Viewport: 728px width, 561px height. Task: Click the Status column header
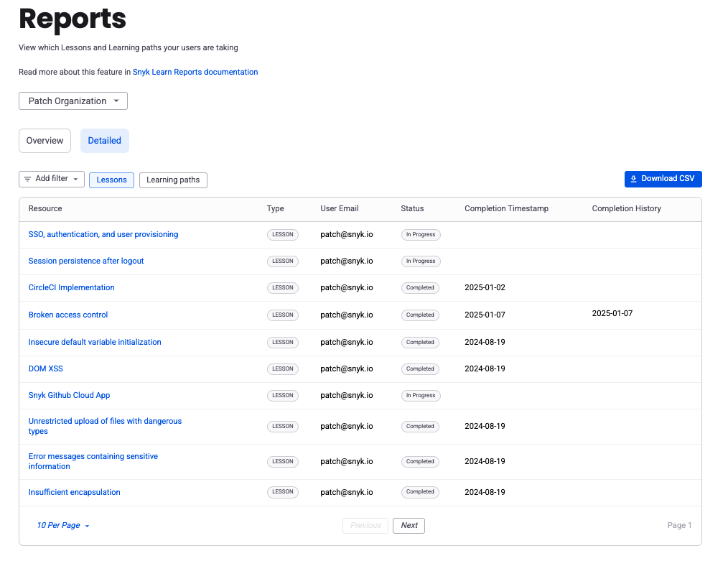tap(412, 208)
